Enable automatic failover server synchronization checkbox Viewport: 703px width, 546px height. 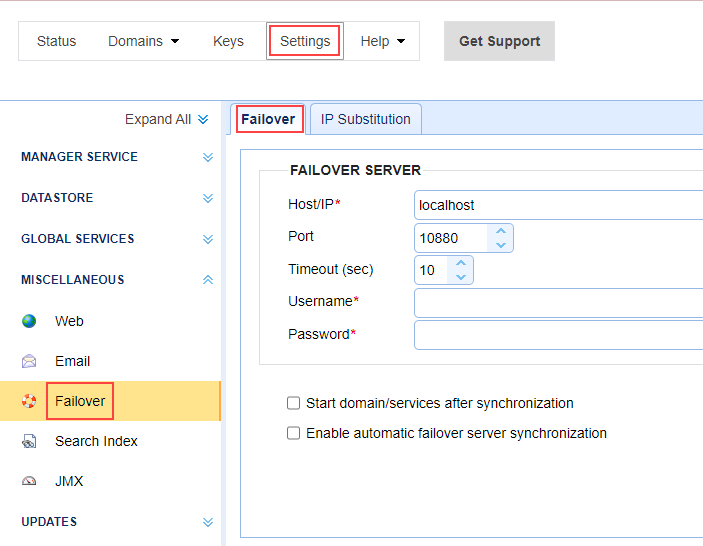tap(294, 433)
